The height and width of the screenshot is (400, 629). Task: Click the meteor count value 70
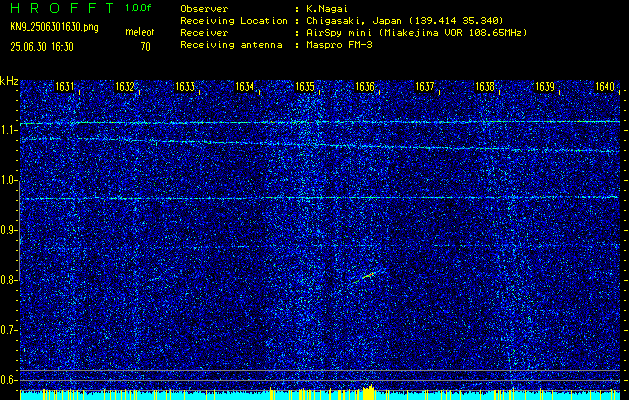145,47
